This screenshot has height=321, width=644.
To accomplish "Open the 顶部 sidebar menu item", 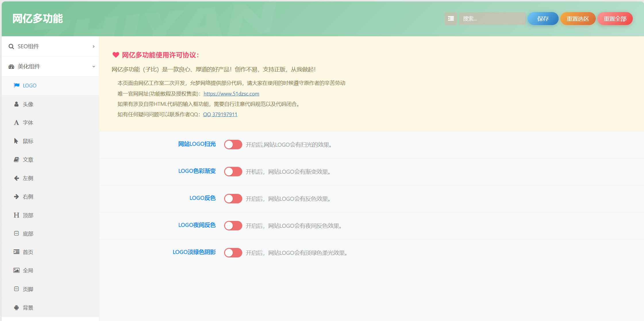I will (x=28, y=215).
